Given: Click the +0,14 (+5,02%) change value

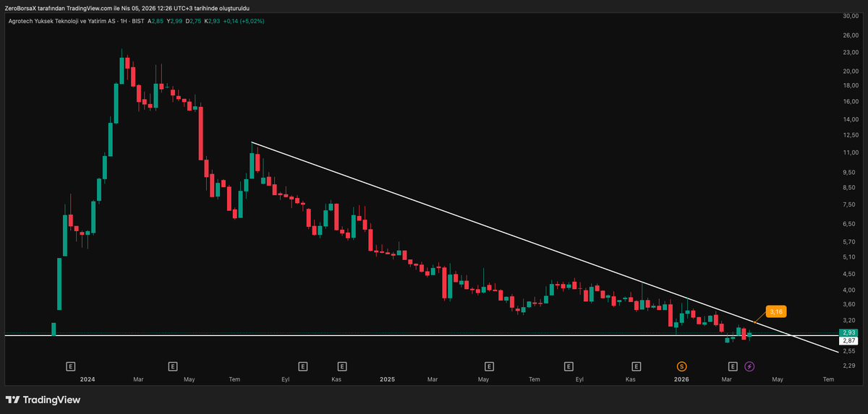Looking at the screenshot, I should [244, 21].
